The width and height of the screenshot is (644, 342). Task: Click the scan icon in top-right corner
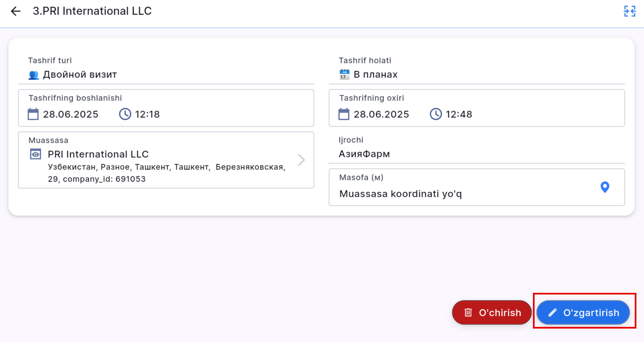pos(630,11)
